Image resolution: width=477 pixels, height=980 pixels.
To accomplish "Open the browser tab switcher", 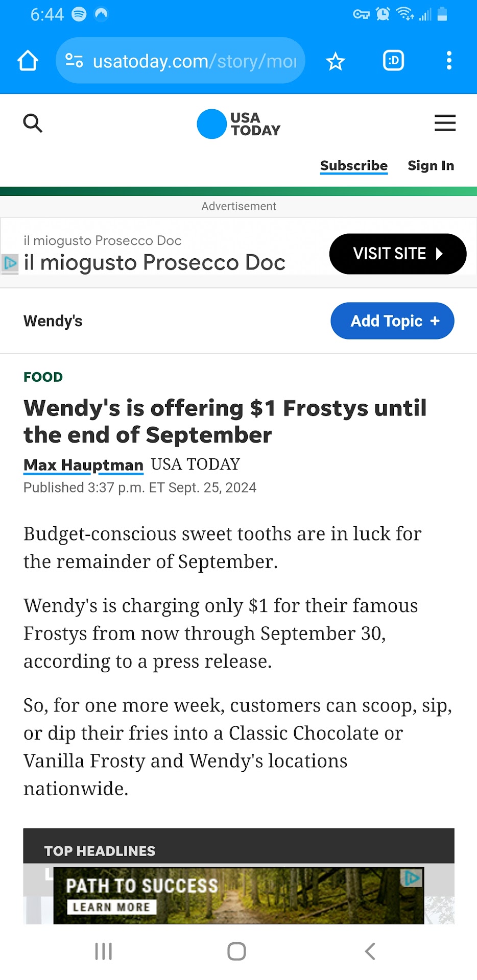I will point(393,61).
